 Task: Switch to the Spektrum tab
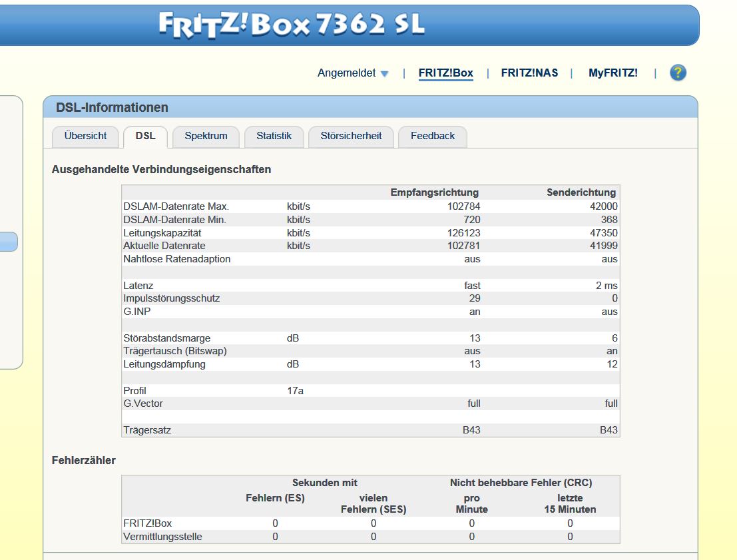[206, 137]
